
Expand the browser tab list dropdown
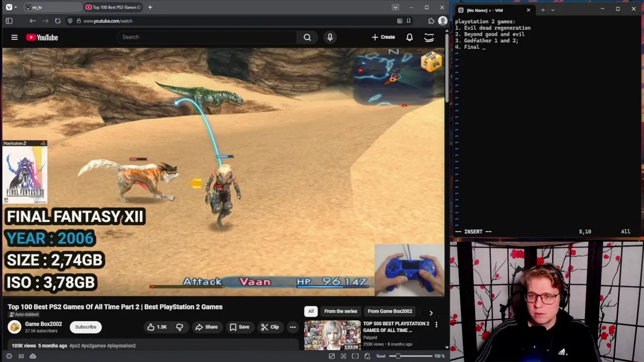point(395,7)
